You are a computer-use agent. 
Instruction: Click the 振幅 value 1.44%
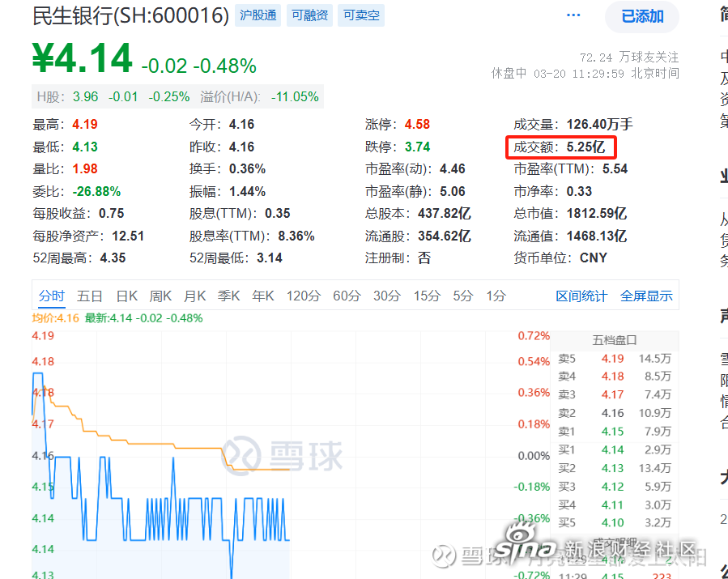[x=247, y=191]
